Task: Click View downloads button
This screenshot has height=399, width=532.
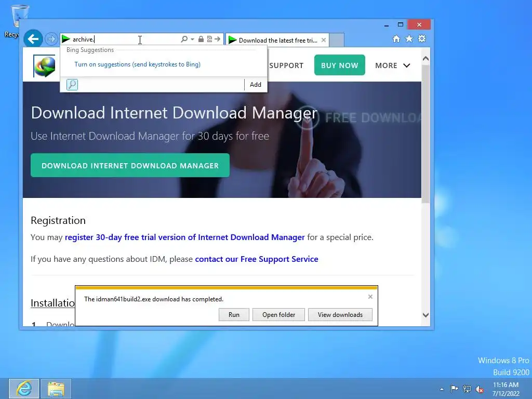Action: click(x=340, y=314)
